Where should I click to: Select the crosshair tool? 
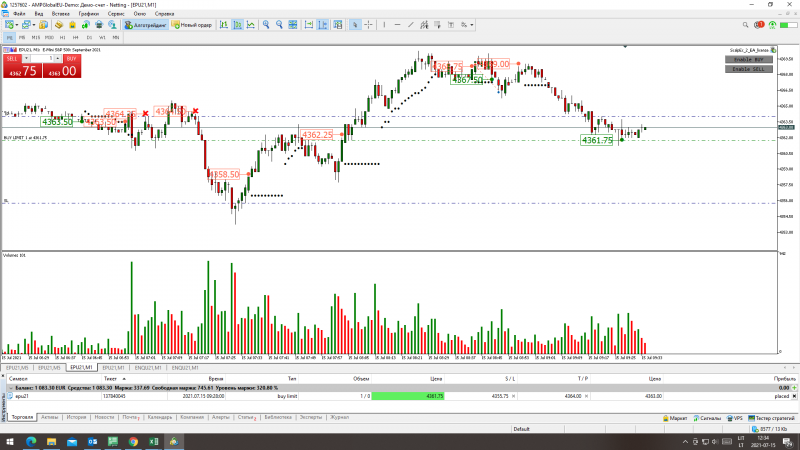(368, 24)
